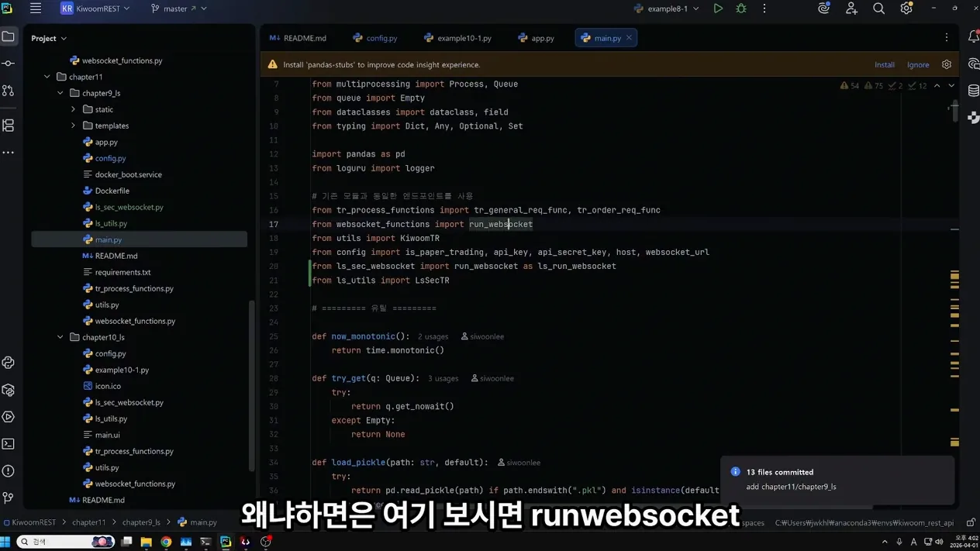This screenshot has width=980, height=551.
Task: Switch to the config.py editor tab
Action: click(374, 38)
